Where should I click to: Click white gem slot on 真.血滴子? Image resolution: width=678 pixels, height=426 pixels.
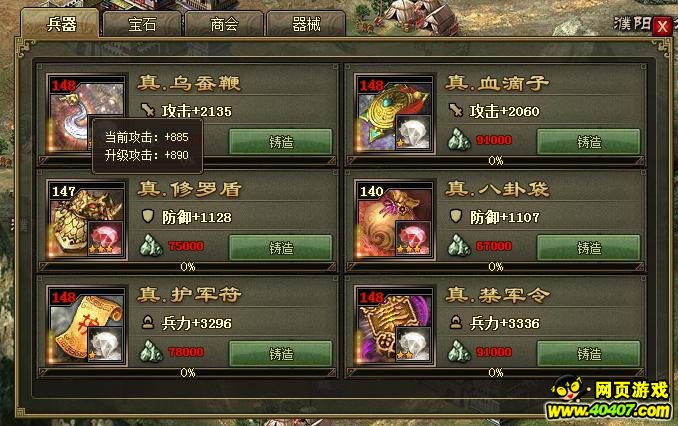coord(413,133)
